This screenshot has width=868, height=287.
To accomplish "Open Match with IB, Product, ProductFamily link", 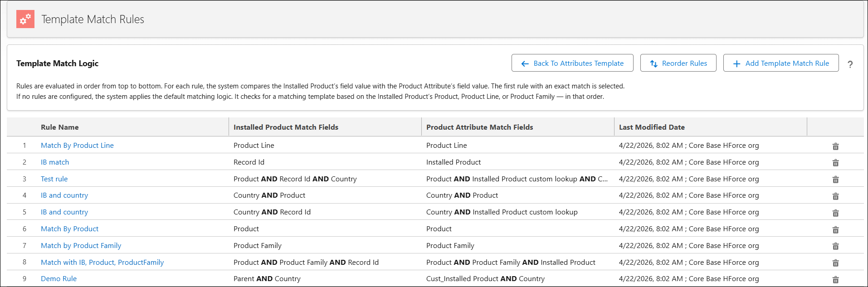I will (x=102, y=262).
